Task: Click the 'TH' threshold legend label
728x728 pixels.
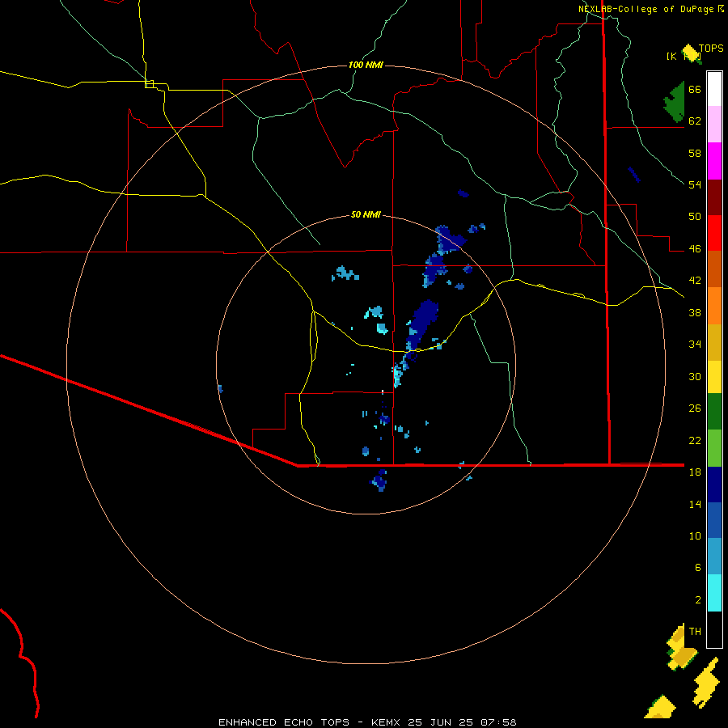Action: pyautogui.click(x=695, y=632)
